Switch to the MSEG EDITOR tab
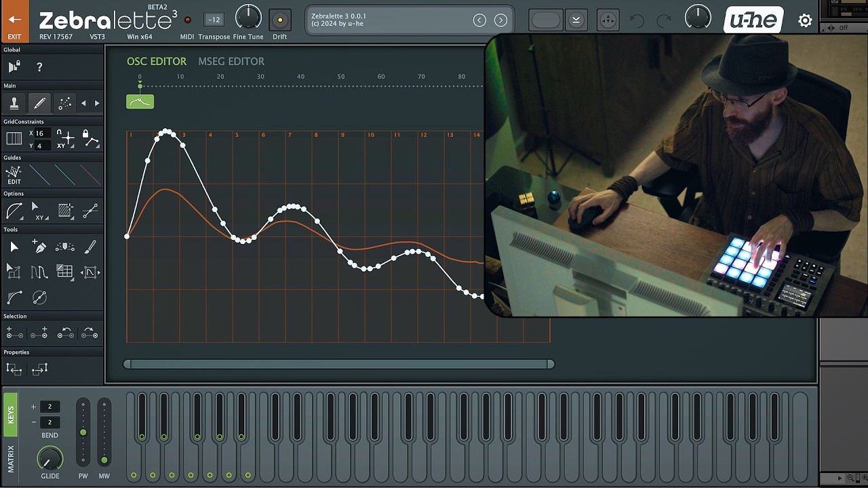 (x=231, y=61)
